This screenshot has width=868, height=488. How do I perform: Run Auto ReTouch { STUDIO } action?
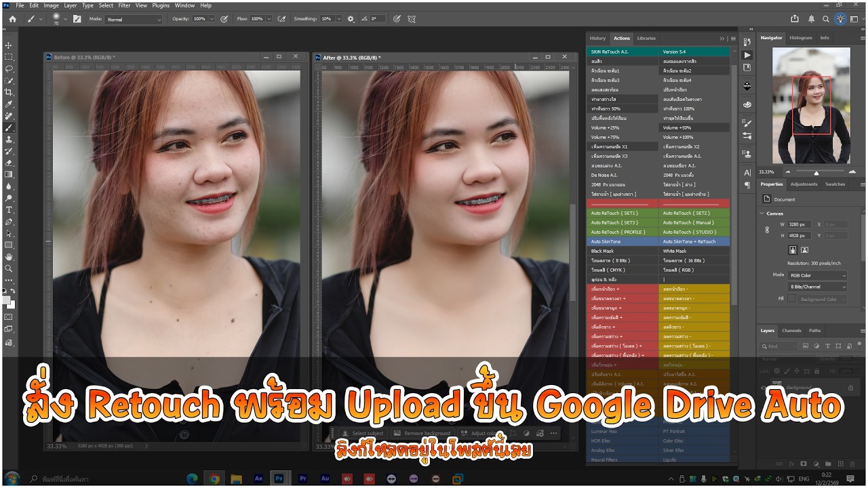694,232
